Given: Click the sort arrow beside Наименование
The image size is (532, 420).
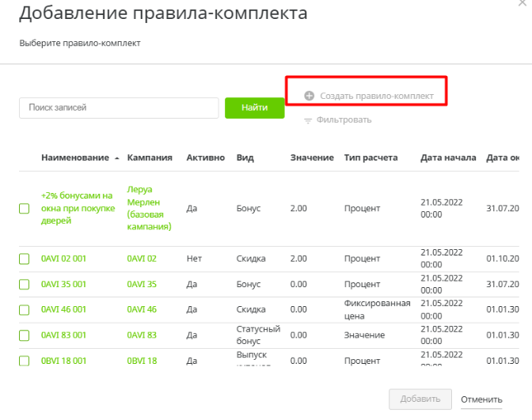Looking at the screenshot, I should (x=117, y=158).
